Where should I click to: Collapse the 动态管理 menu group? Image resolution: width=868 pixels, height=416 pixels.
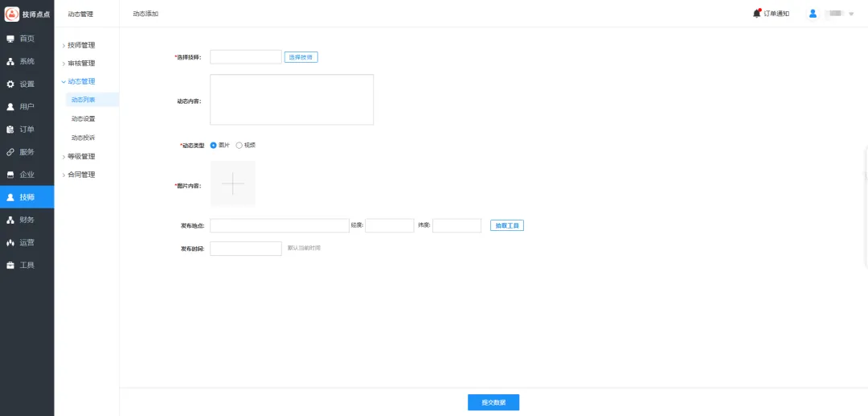point(80,81)
